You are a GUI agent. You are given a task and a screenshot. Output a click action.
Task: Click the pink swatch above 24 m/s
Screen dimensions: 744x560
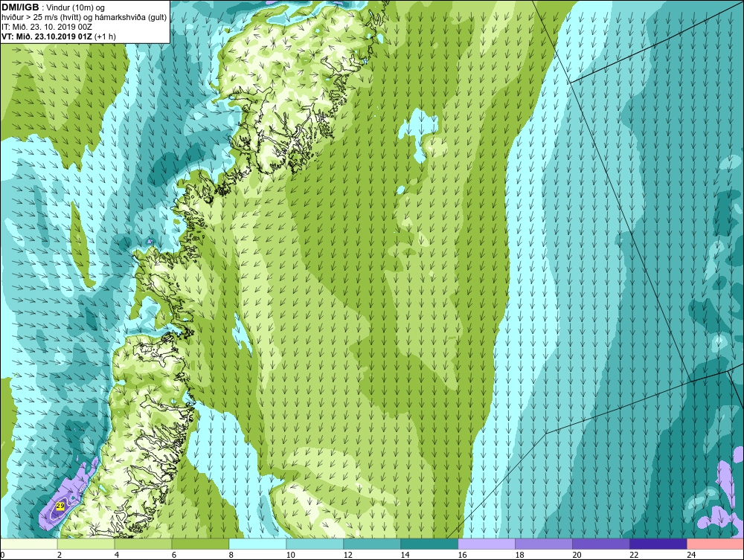pyautogui.click(x=716, y=544)
